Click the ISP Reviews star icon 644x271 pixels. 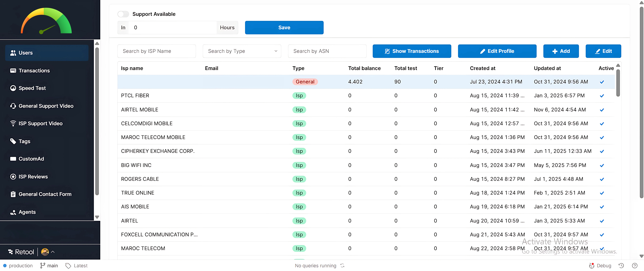[13, 177]
